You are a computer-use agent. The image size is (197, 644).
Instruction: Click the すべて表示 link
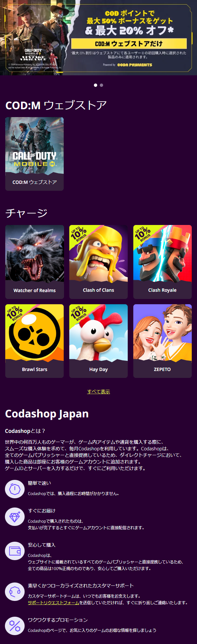coord(98,392)
